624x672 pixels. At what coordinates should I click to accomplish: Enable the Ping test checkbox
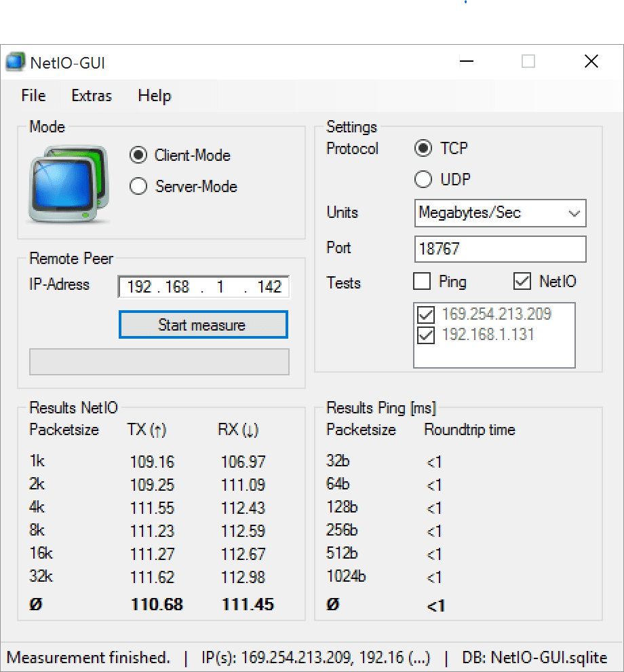[x=422, y=282]
